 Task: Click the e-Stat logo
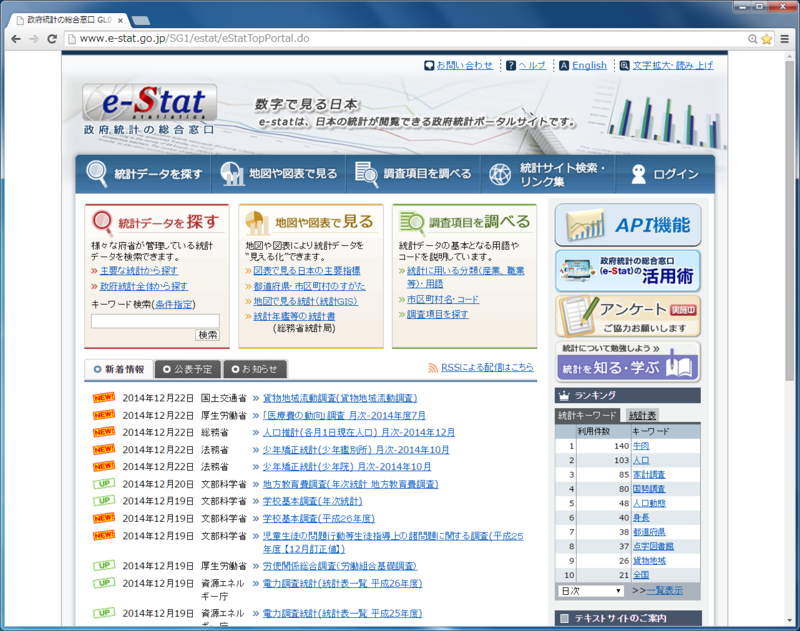149,109
